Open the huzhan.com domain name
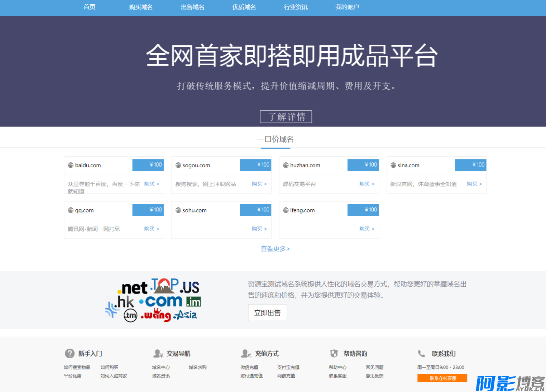Image resolution: width=546 pixels, height=392 pixels. coord(305,165)
